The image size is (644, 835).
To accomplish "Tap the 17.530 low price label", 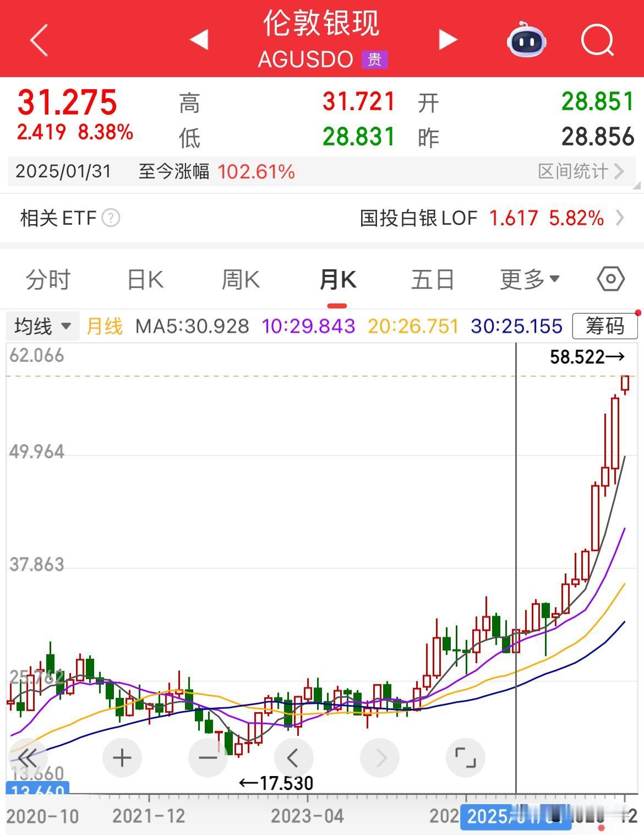I will coord(276,783).
